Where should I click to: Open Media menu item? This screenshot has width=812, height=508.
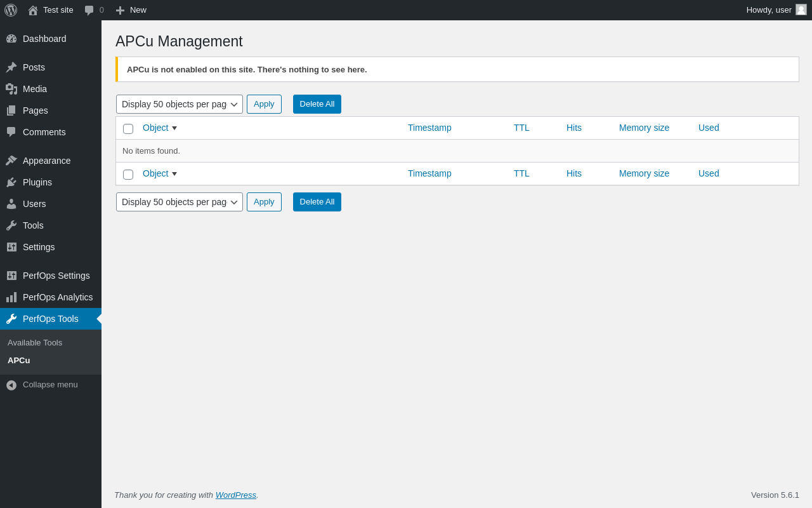(x=51, y=89)
